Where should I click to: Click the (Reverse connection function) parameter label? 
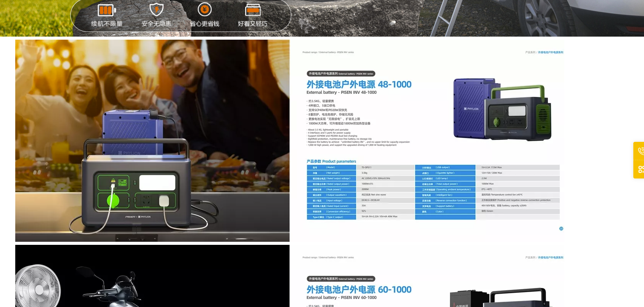[x=451, y=200]
